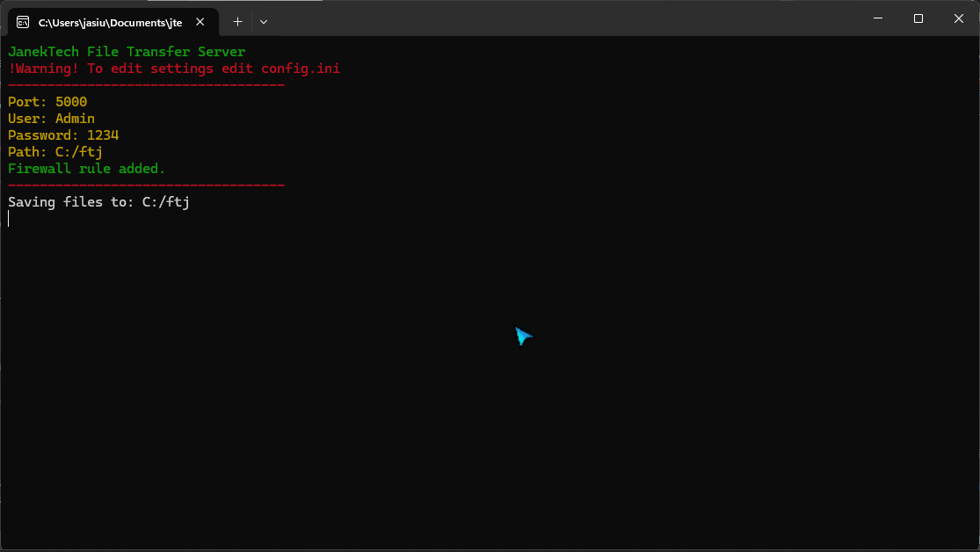Maximize the terminal window

[918, 18]
